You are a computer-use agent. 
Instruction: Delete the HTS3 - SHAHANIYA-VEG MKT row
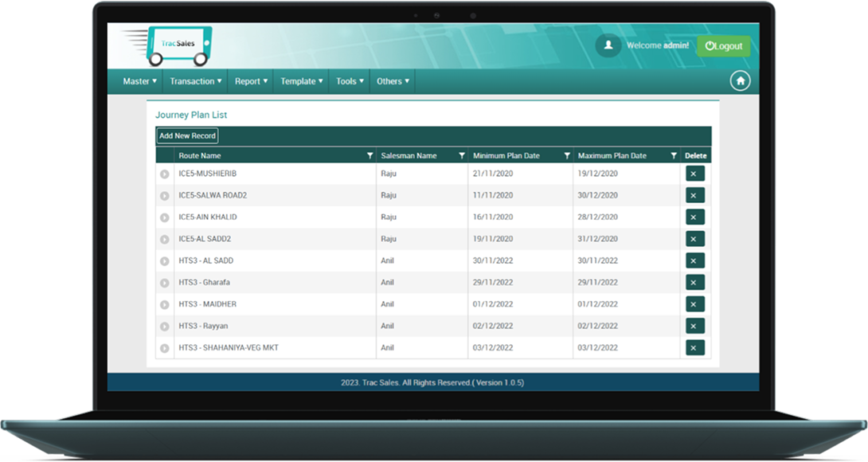point(694,347)
